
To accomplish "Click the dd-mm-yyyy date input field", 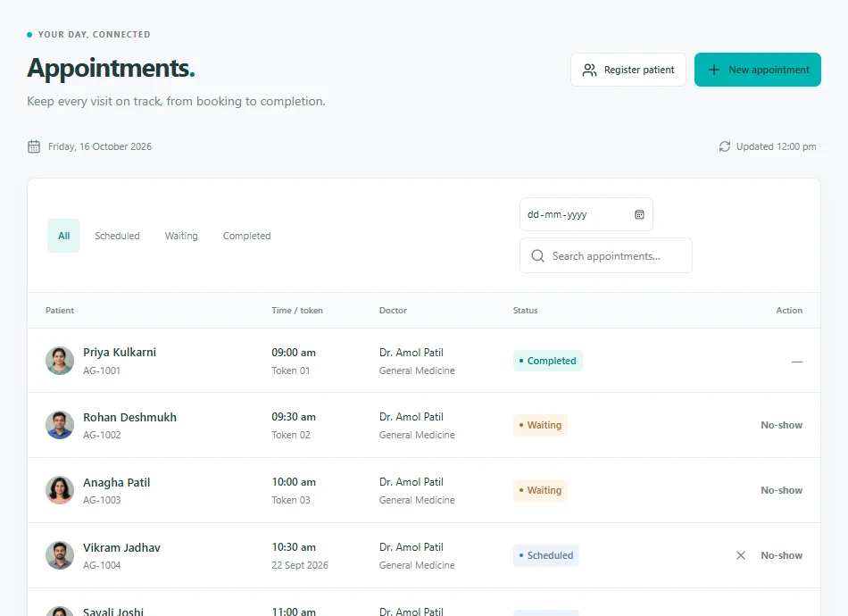I will tap(586, 215).
